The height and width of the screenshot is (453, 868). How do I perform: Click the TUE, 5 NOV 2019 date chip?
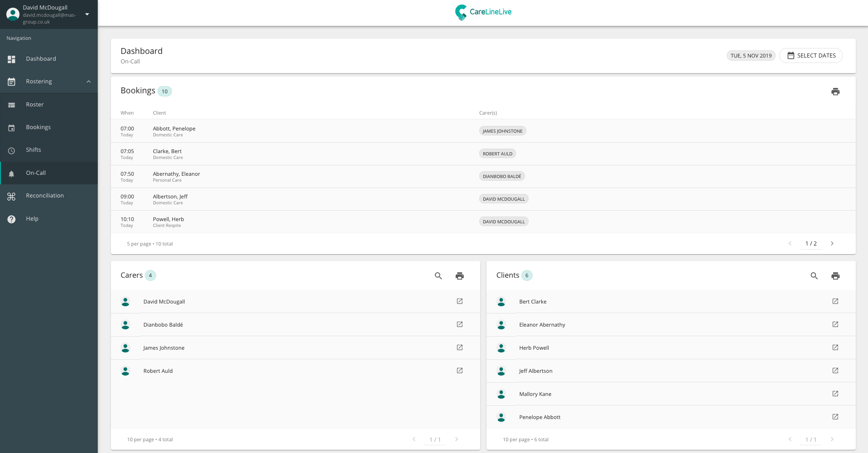[751, 56]
